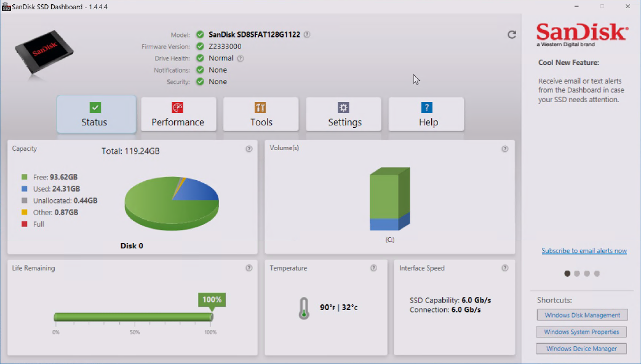Click the Disk 0 label
Viewport: 641px width, 364px height.
click(x=132, y=246)
